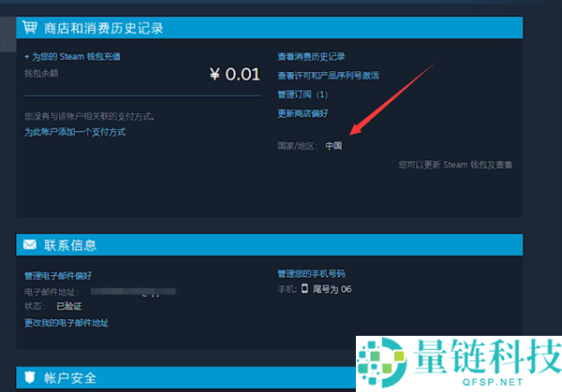Click the 已验证 email status text

pos(68,306)
